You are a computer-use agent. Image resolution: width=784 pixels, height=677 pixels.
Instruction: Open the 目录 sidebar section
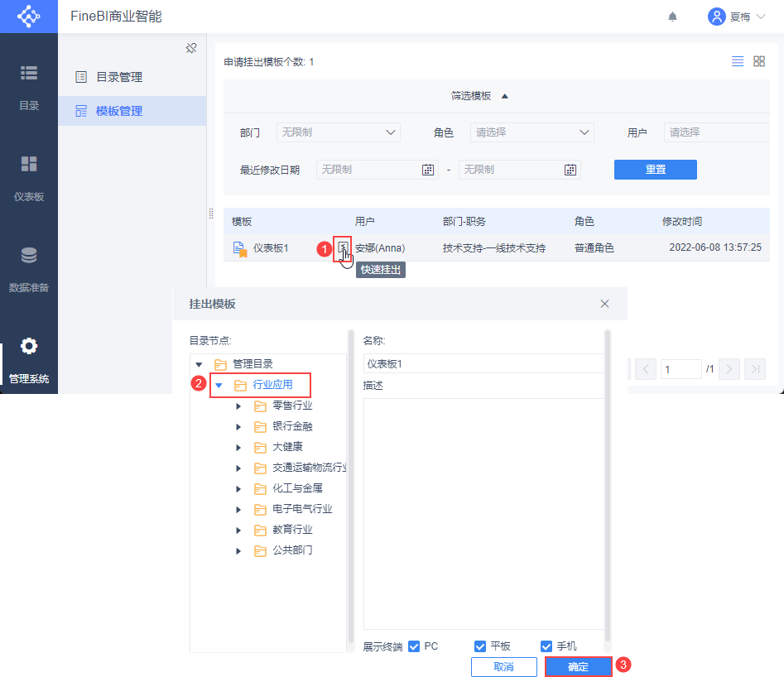point(28,88)
